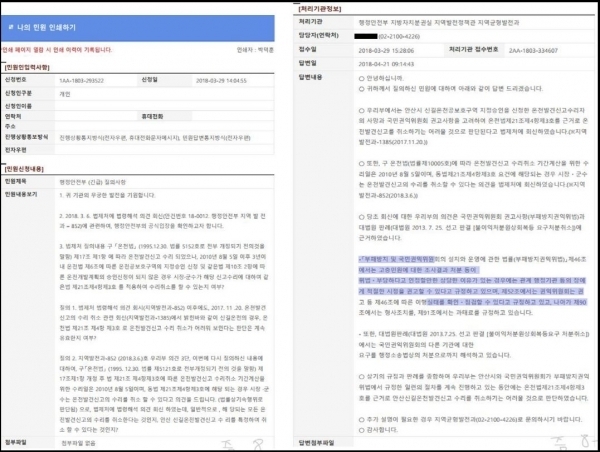Click the '[민원인입력사항]' section heading
This screenshot has height=452, width=600.
pyautogui.click(x=27, y=67)
